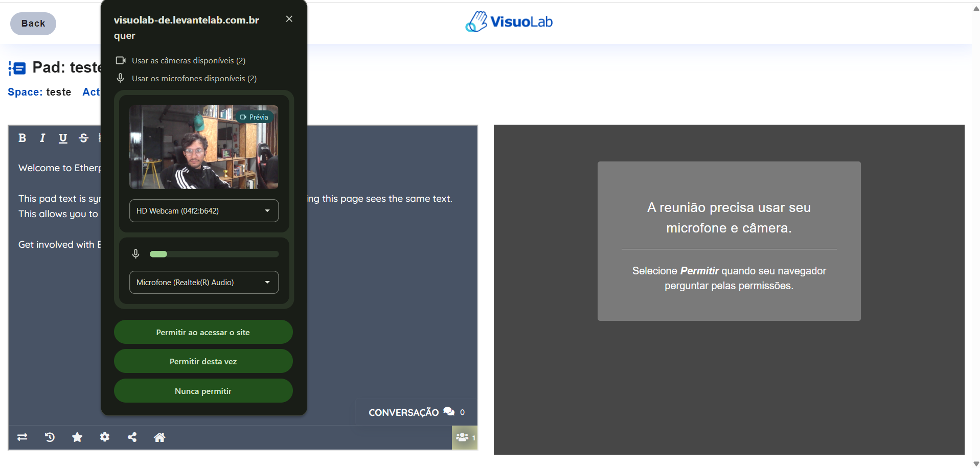Viewport: 980px width, 468px height.
Task: Open pad settings gear icon
Action: click(105, 437)
